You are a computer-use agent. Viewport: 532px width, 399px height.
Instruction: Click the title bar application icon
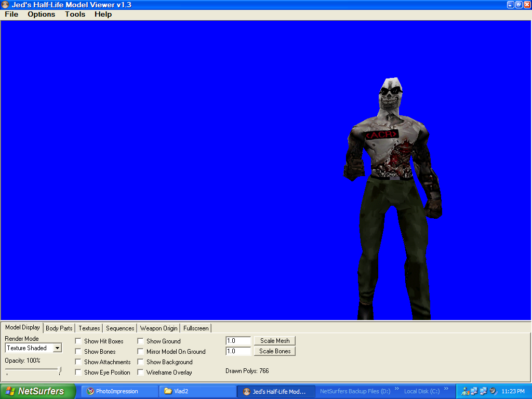[5, 5]
